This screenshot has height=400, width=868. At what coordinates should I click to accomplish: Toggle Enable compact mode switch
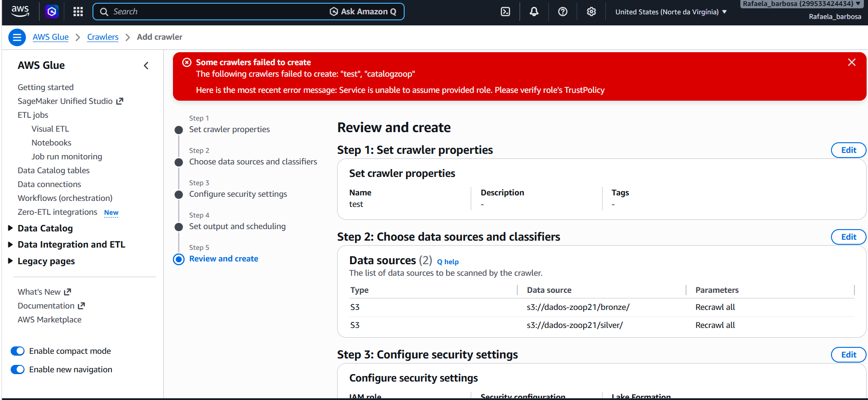[x=18, y=351]
